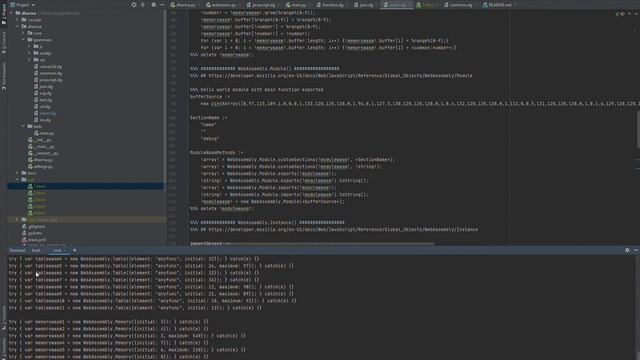Click the 'SectionName :=' line in editor
This screenshot has width=640, height=360.
209,118
